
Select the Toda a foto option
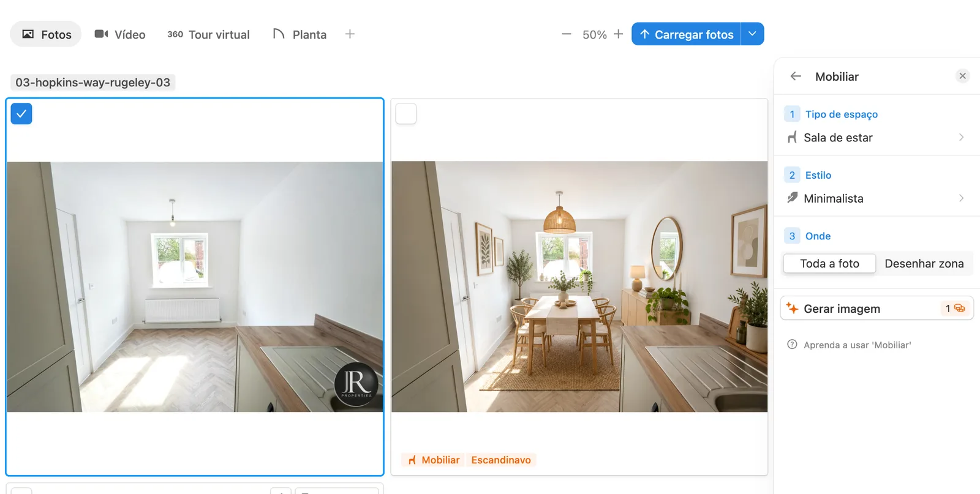829,264
